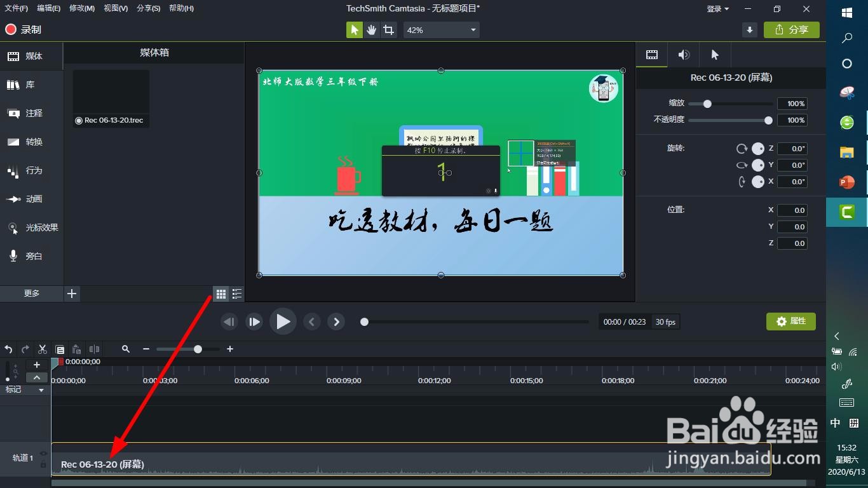Click the plus icon beside 更多
Screen dimensions: 868x488
[x=72, y=293]
